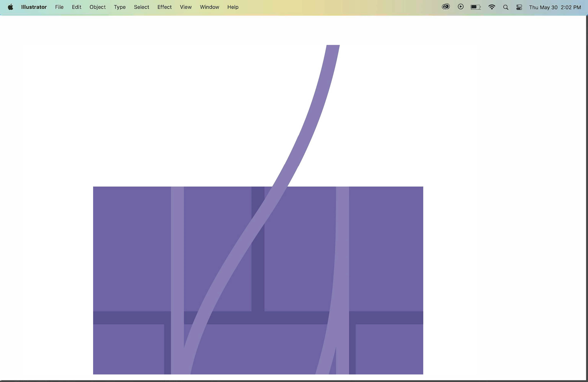The height and width of the screenshot is (382, 588).
Task: Open the View menu
Action: pyautogui.click(x=186, y=7)
